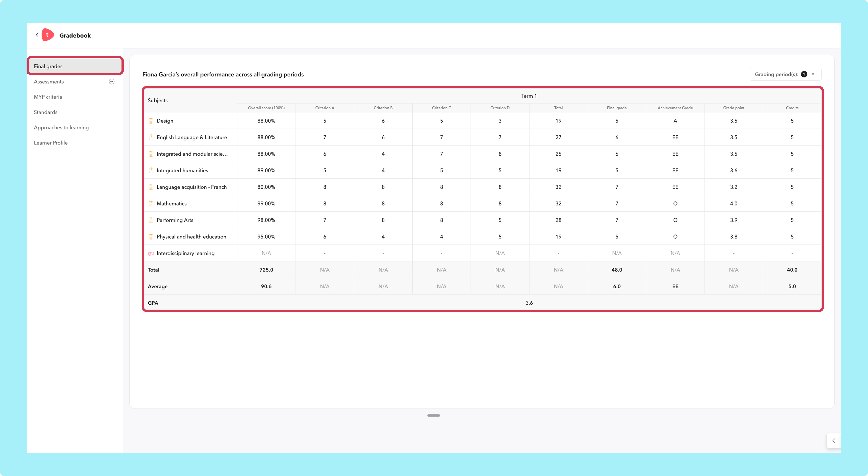
Task: Go to Standards section
Action: [x=45, y=112]
